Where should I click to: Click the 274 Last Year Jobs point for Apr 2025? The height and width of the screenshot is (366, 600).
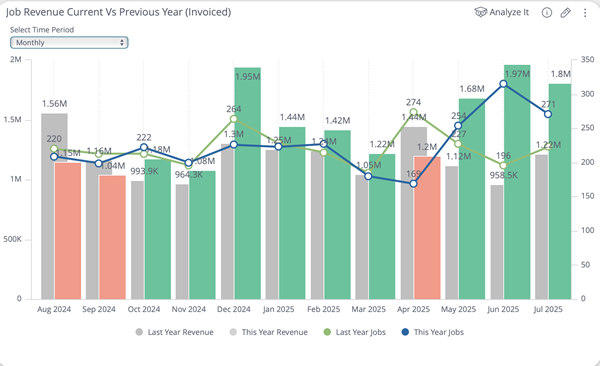(413, 113)
